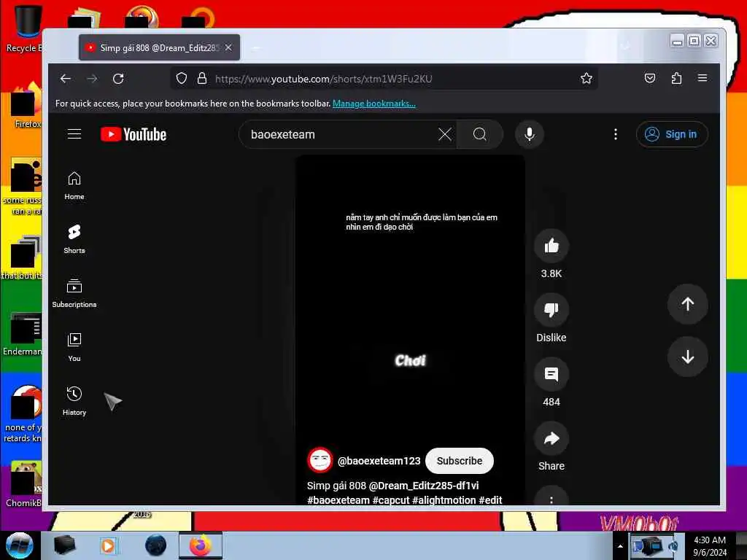Open the taskbar clock showing 4:30 AM
This screenshot has height=560, width=747.
709,545
